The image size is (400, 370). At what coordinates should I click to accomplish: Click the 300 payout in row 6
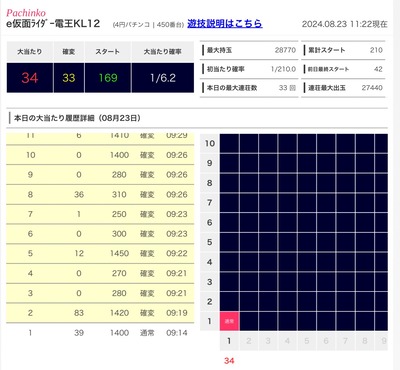click(119, 234)
